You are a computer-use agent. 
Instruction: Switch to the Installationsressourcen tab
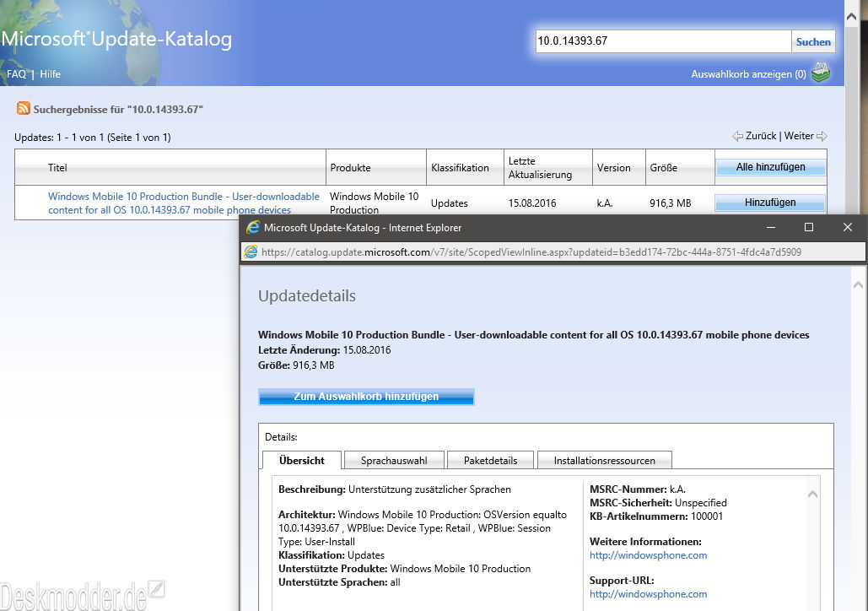tap(605, 460)
